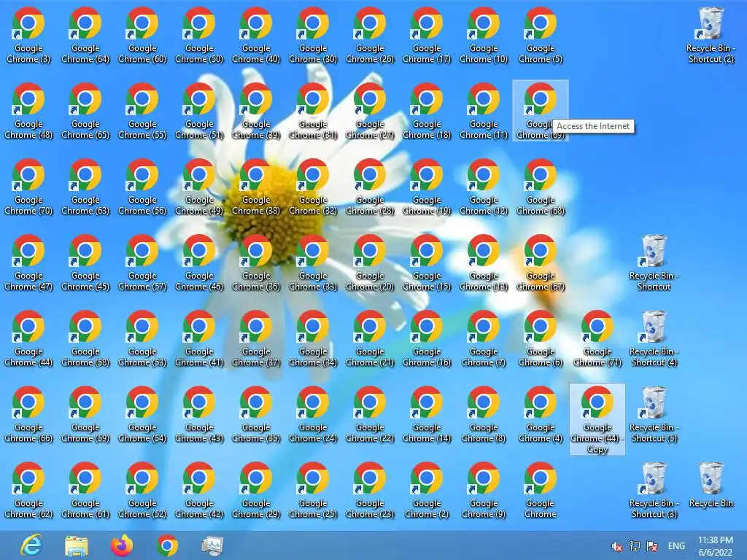Viewport: 747px width, 560px height.
Task: Click Google Chrome (7) shortcut
Action: (484, 338)
